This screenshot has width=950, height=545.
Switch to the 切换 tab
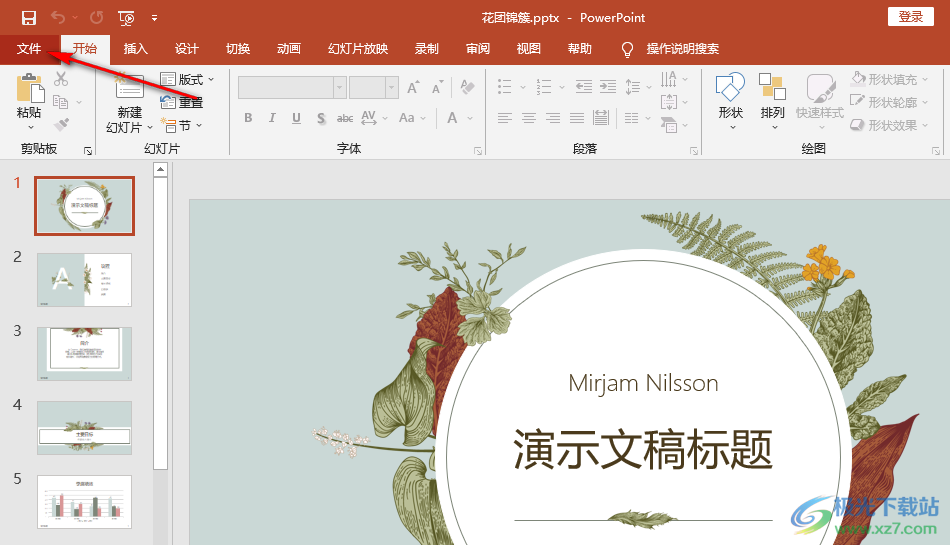(x=238, y=48)
